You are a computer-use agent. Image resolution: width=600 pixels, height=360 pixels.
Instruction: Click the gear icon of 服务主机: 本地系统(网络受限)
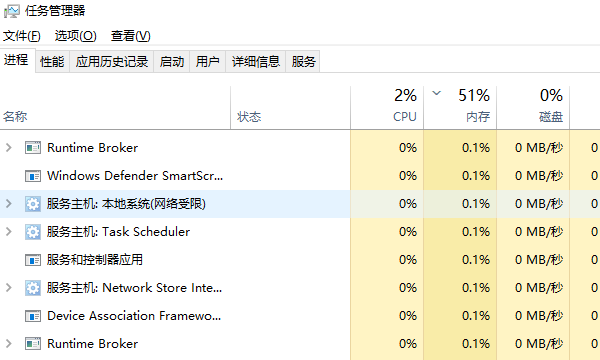[x=33, y=204]
